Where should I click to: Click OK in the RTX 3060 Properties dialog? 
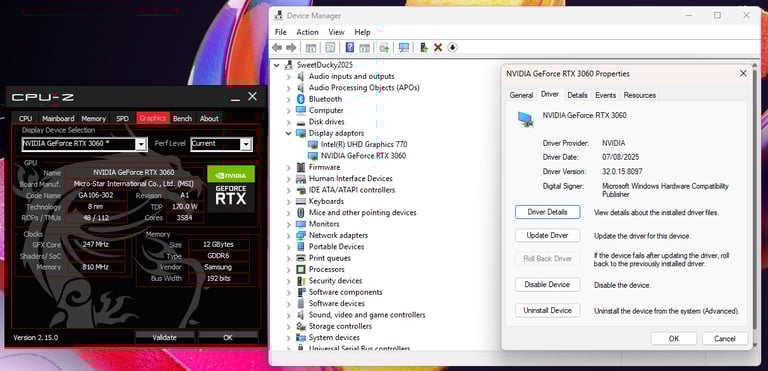[x=674, y=339]
